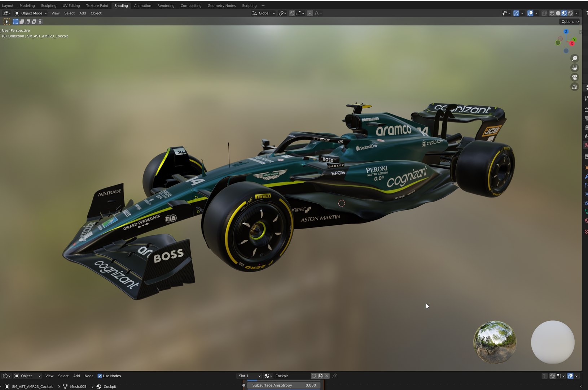This screenshot has height=390, width=588.
Task: Click the blue Z axis gizmo ball
Action: click(566, 31)
